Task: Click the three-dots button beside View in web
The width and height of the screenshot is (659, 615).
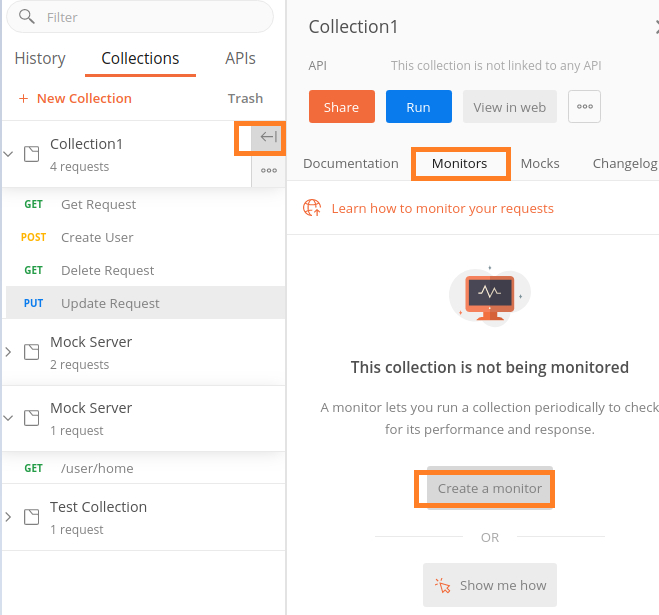Action: pyautogui.click(x=584, y=107)
